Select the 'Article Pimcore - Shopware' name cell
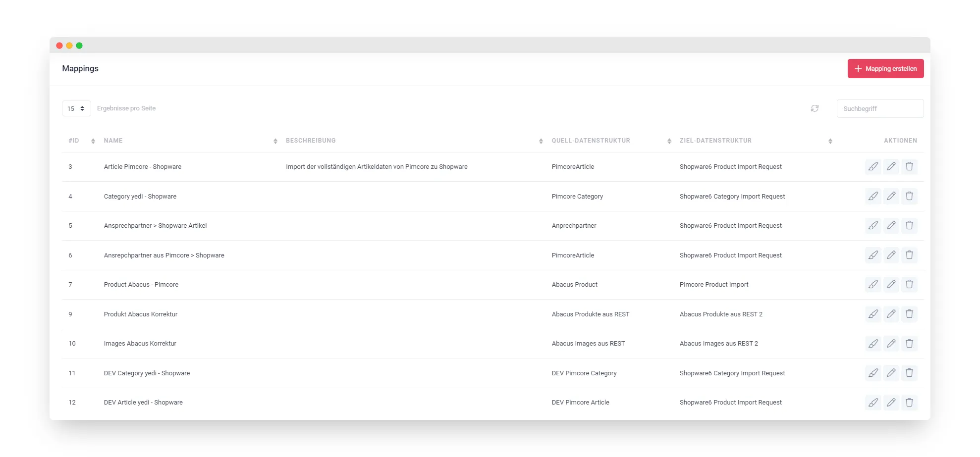This screenshot has width=980, height=457. coord(143,167)
